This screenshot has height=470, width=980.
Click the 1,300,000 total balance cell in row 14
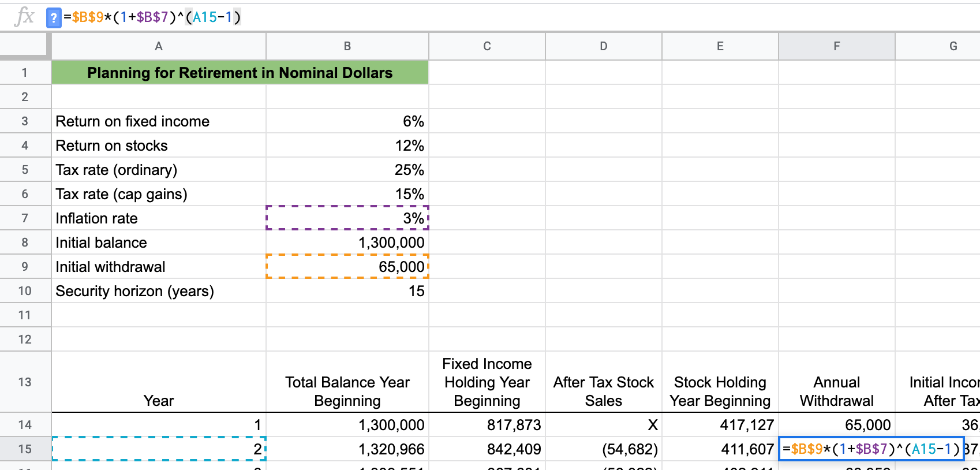coord(347,425)
